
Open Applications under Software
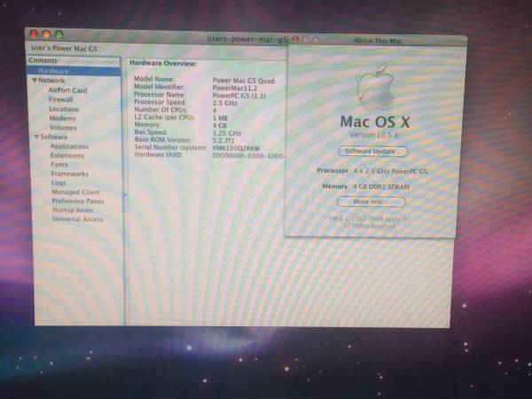coord(69,146)
